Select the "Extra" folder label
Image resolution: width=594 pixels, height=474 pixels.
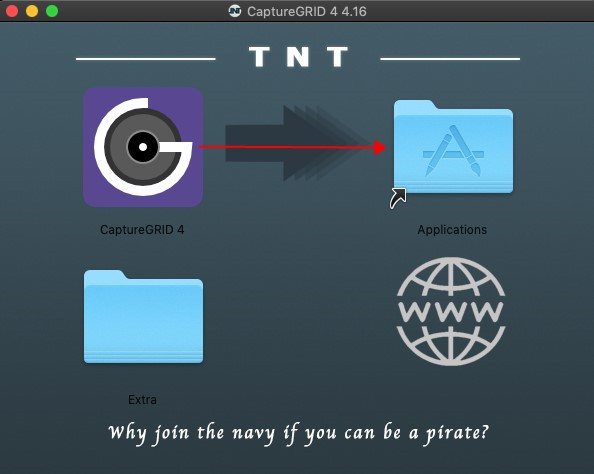(x=142, y=400)
